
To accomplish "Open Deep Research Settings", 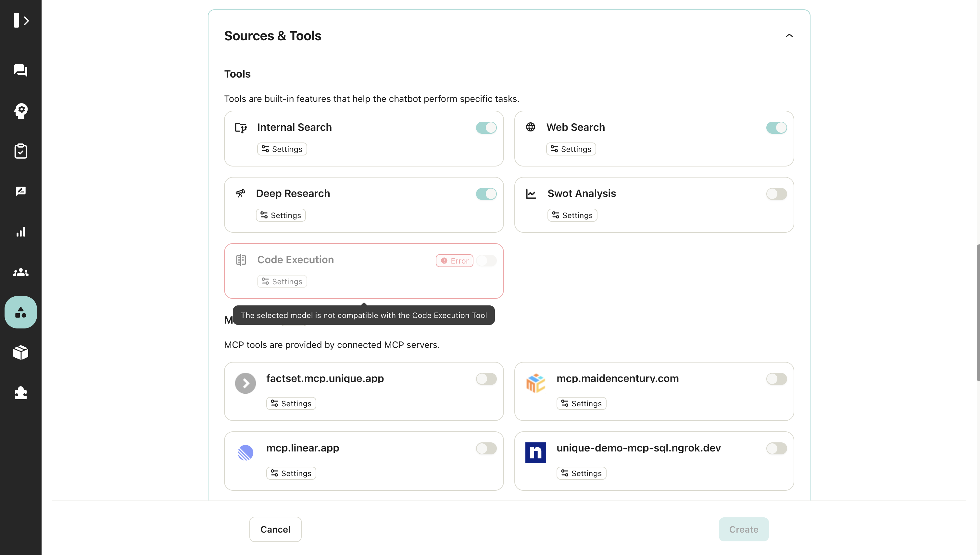I will pyautogui.click(x=281, y=216).
